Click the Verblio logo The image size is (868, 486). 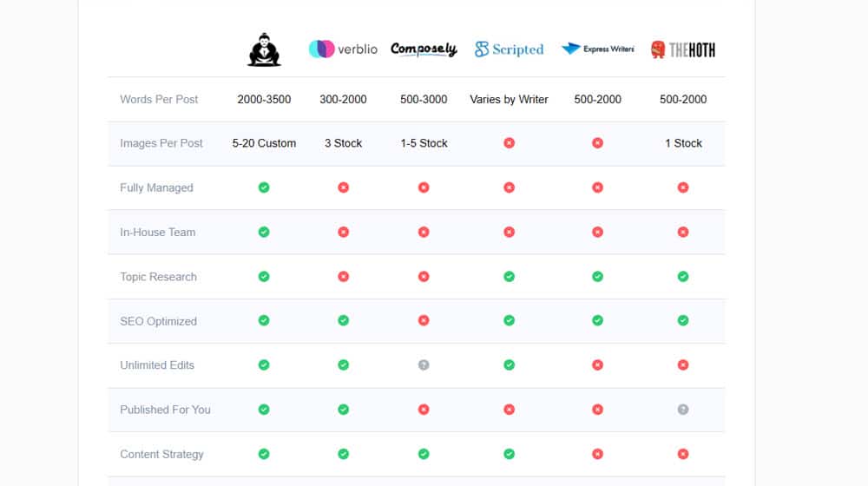(x=343, y=49)
